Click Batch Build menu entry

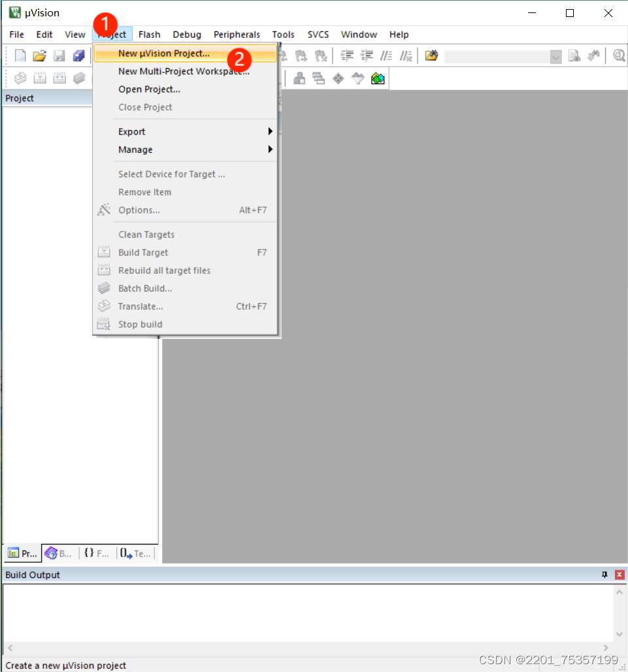point(186,289)
